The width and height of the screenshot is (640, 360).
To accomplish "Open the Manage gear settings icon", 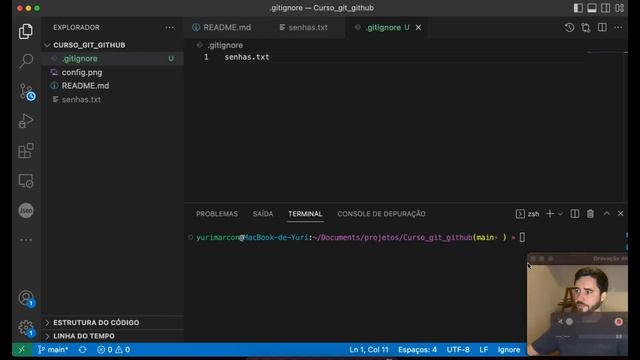I will coord(26,327).
